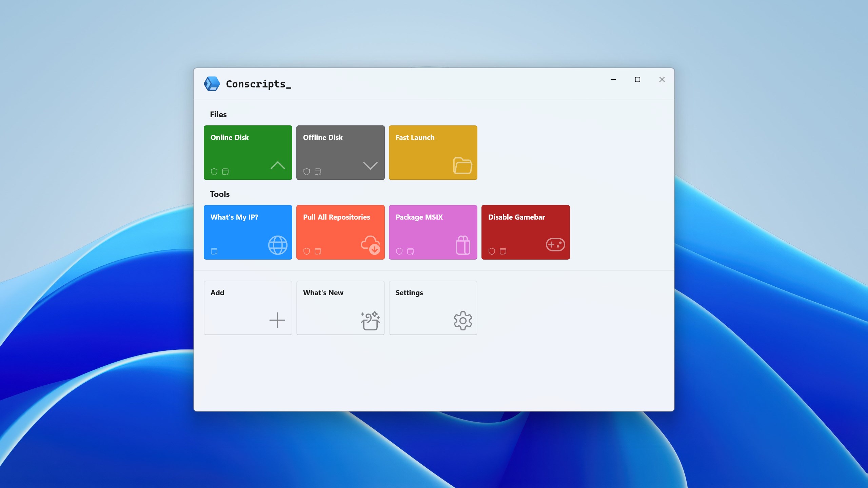Screen dimensions: 868x488
Task: Click the window icon on What's My IP? tile
Action: click(x=214, y=251)
